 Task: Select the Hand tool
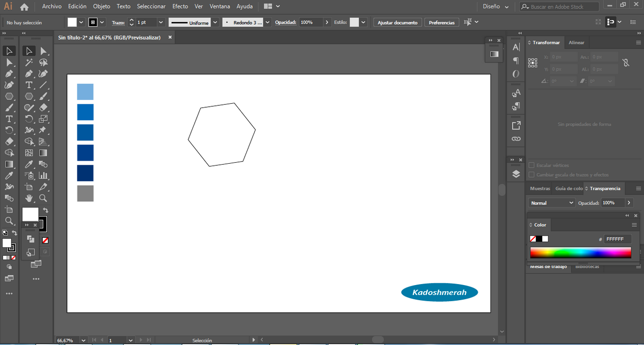tap(29, 198)
